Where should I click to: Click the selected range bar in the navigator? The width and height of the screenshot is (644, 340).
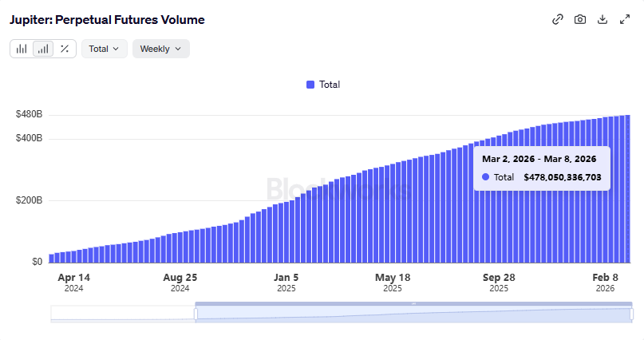[413, 303]
